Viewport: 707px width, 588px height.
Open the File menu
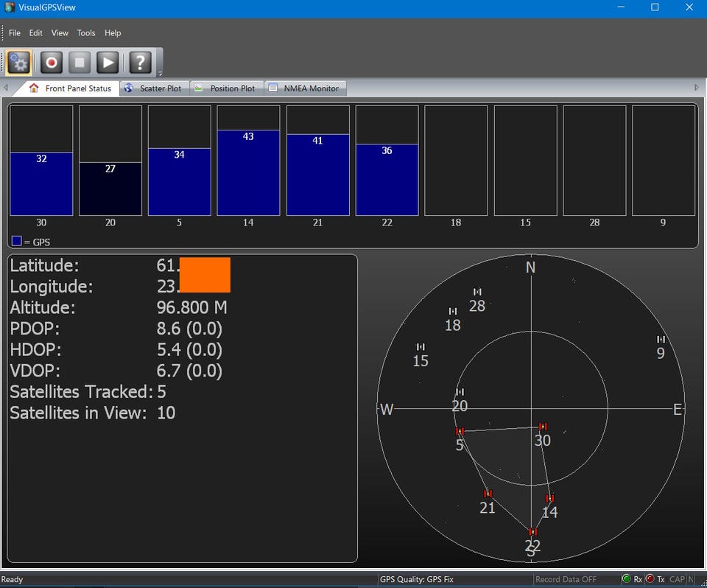(15, 33)
